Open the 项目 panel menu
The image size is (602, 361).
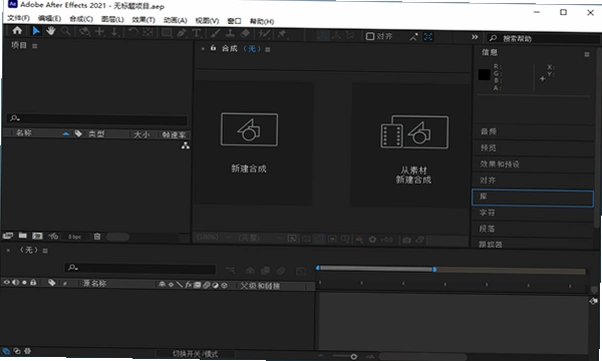pyautogui.click(x=35, y=46)
